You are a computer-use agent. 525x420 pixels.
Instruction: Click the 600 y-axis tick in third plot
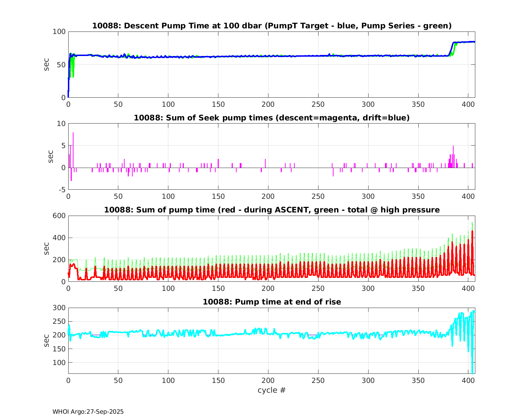click(59, 216)
